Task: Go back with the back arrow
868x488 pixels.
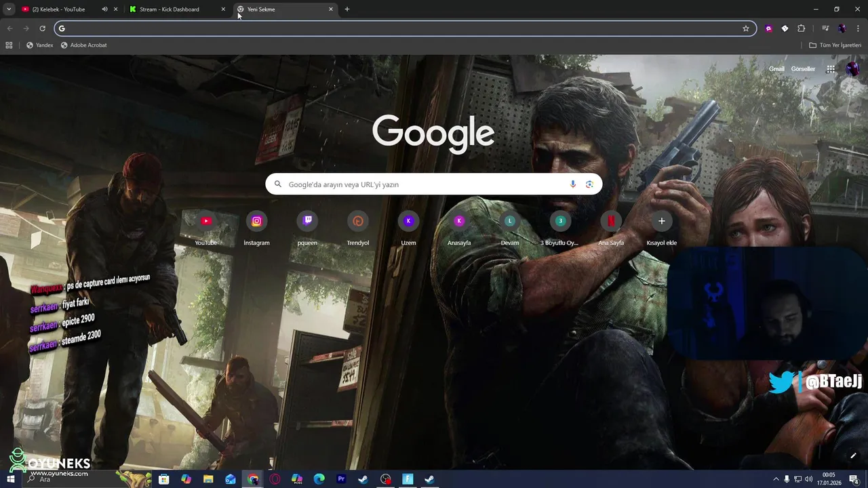Action: click(x=9, y=28)
